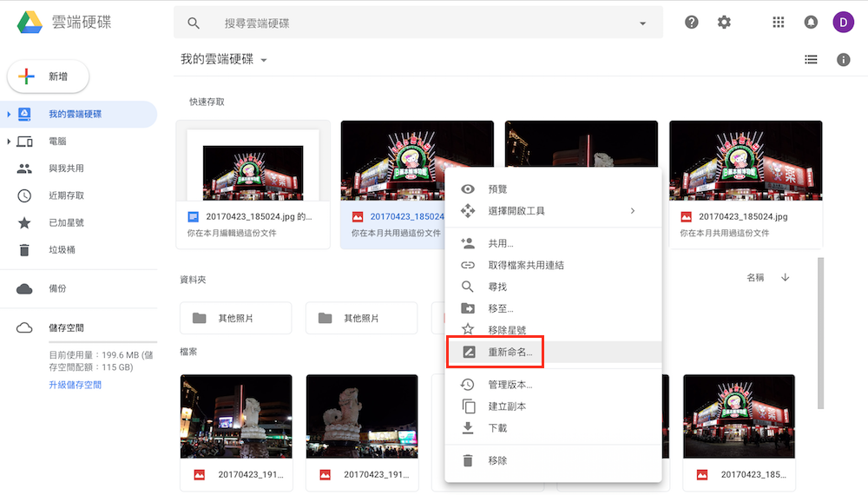Screen dimensions: 868x502
Task: Open Google Drive settings via the gear icon
Action: (x=724, y=22)
